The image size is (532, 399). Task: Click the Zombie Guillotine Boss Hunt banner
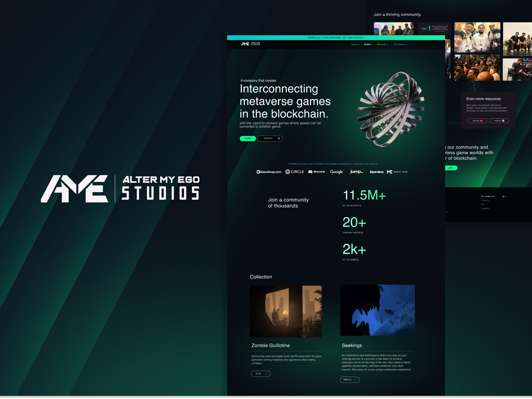click(x=336, y=38)
